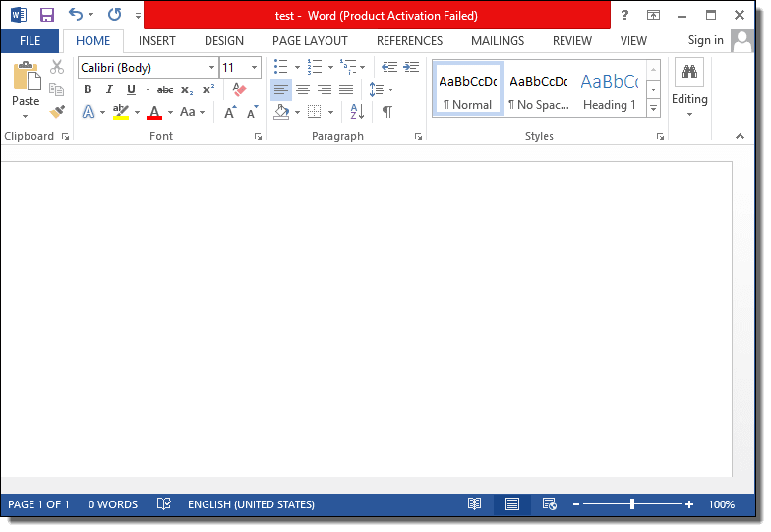Click the Redo/Repeat icon

(x=114, y=14)
